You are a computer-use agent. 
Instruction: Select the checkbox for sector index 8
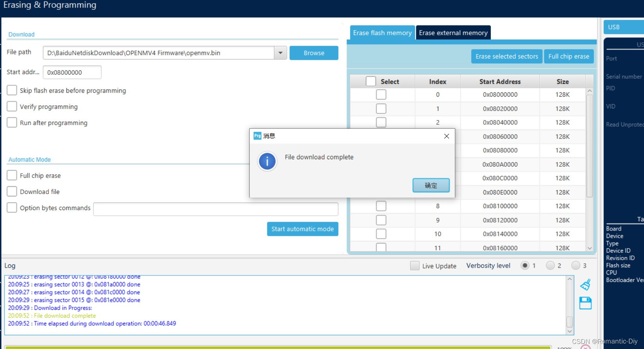[381, 206]
